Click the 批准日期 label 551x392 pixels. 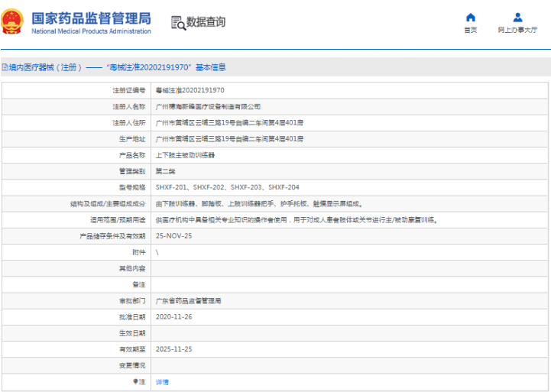132,317
